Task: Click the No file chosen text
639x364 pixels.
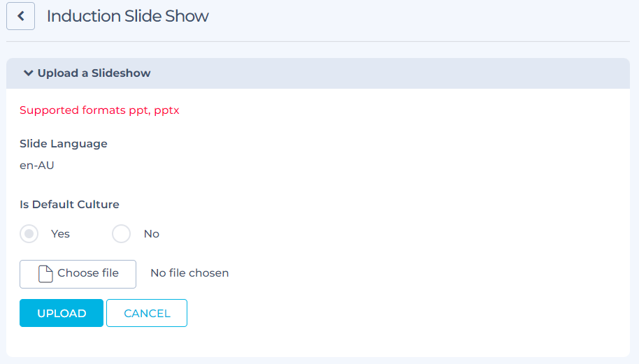Action: 189,272
